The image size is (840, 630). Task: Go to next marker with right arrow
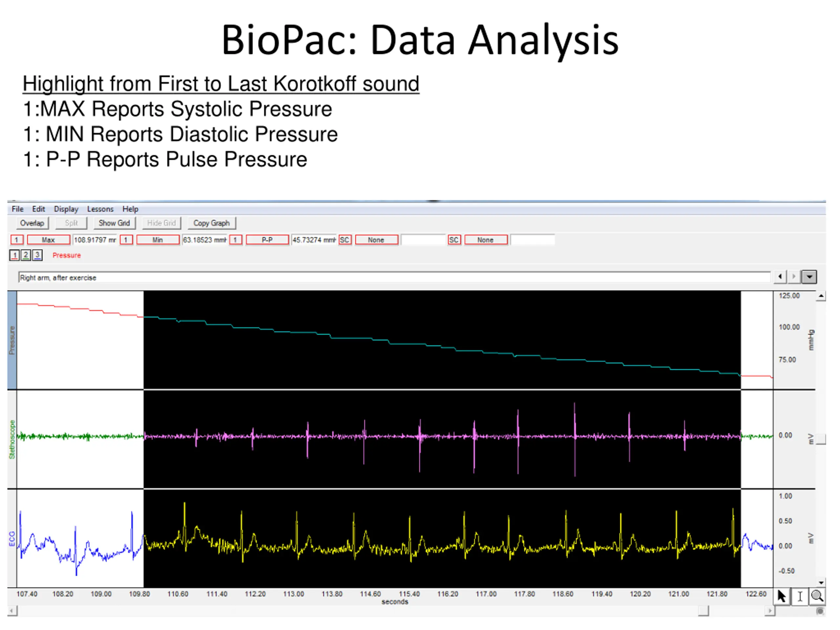click(793, 277)
